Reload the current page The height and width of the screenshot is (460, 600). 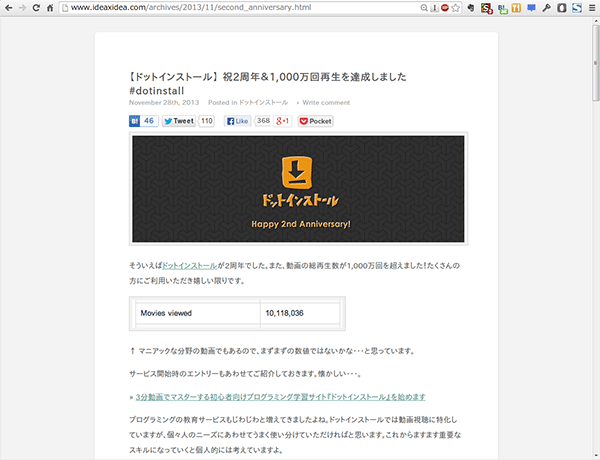click(x=36, y=8)
